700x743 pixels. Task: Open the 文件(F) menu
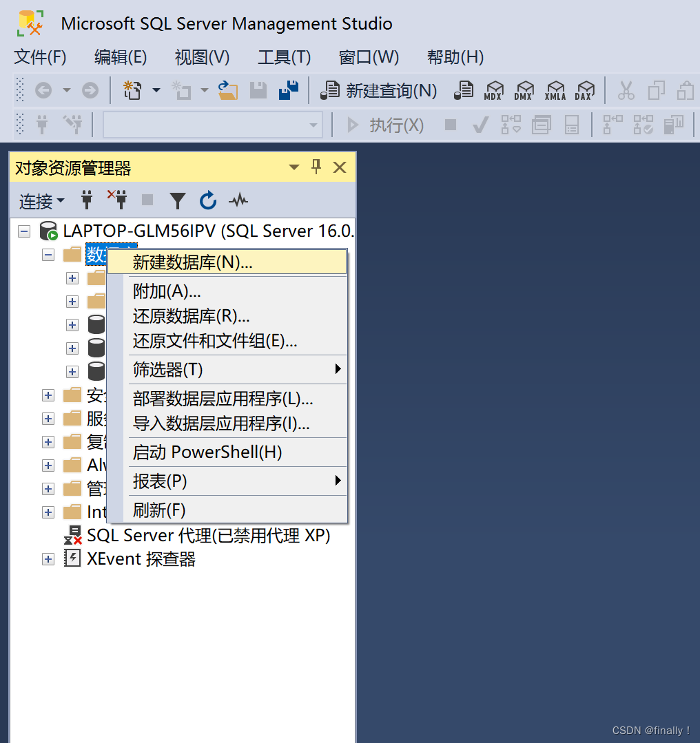pos(40,57)
